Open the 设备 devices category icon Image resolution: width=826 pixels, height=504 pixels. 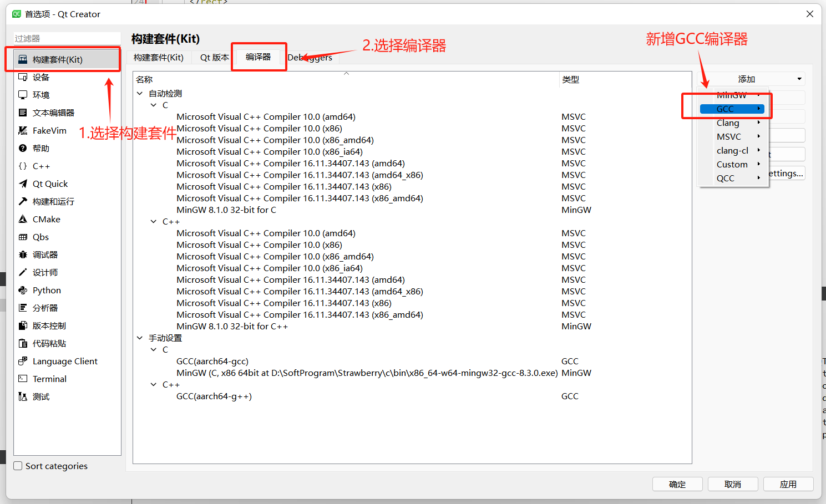coord(23,77)
